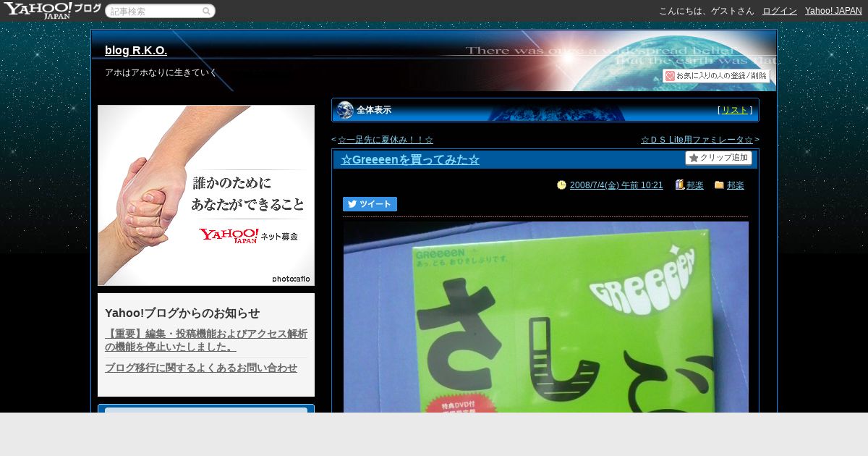Click the favorite register/delete button
This screenshot has width=868, height=456.
click(716, 76)
